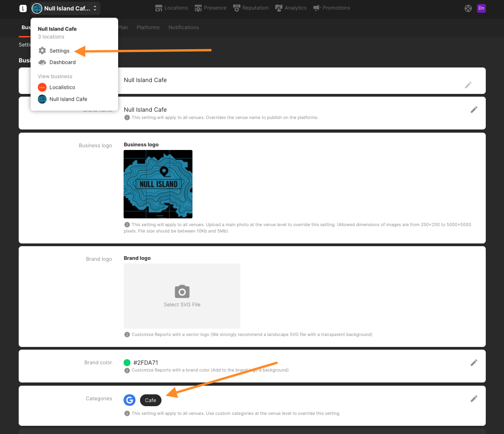Edit categories with the pencil icon
This screenshot has width=504, height=434.
pyautogui.click(x=474, y=398)
